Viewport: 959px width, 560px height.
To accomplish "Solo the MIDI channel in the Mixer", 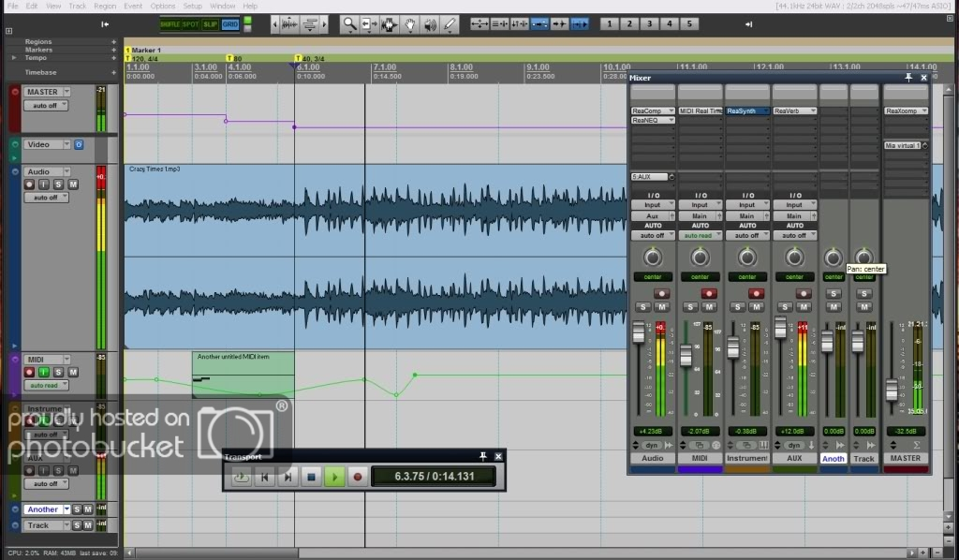I will 690,307.
